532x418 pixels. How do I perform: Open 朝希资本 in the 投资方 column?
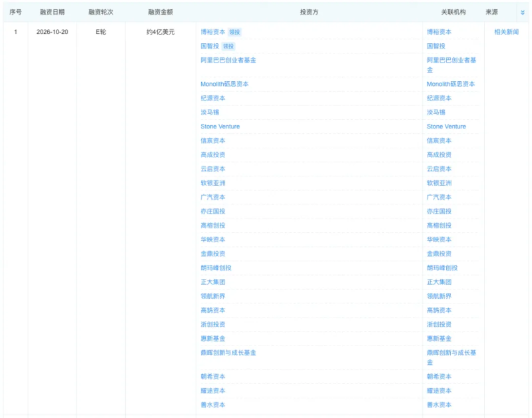point(212,377)
